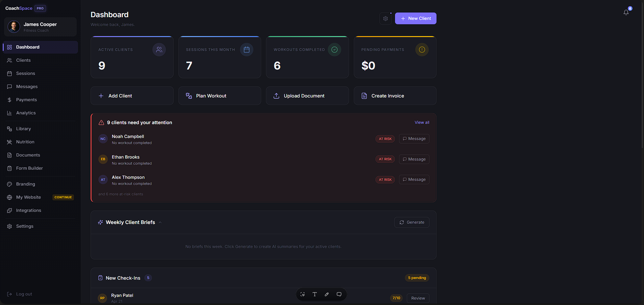The image size is (644, 305).
Task: Click the Create Invoice quick action
Action: click(x=395, y=96)
